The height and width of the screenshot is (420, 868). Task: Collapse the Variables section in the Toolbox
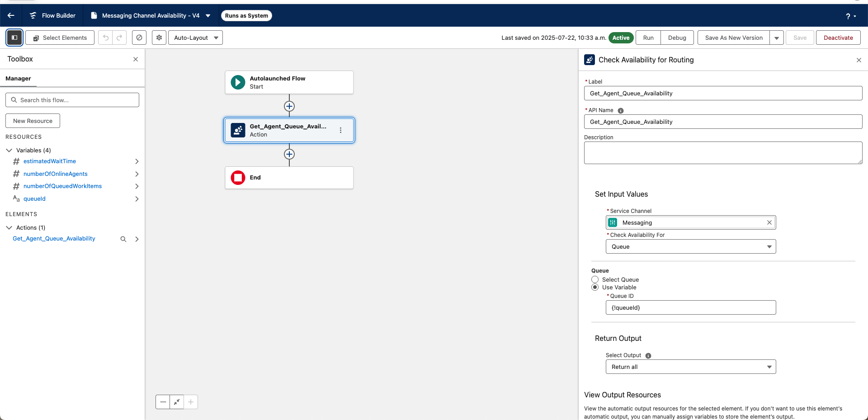9,150
